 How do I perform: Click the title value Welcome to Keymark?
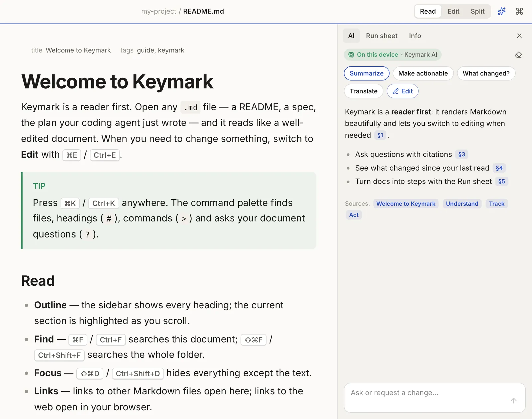pos(78,50)
